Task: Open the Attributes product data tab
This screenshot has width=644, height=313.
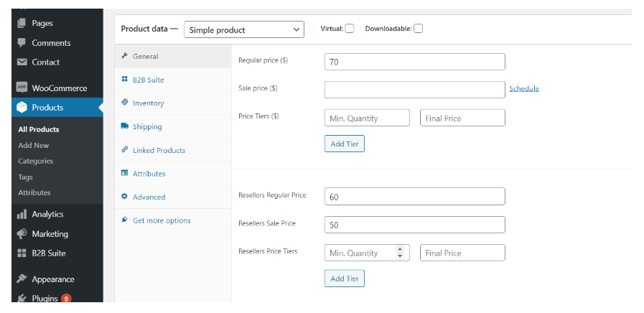Action: click(173, 173)
